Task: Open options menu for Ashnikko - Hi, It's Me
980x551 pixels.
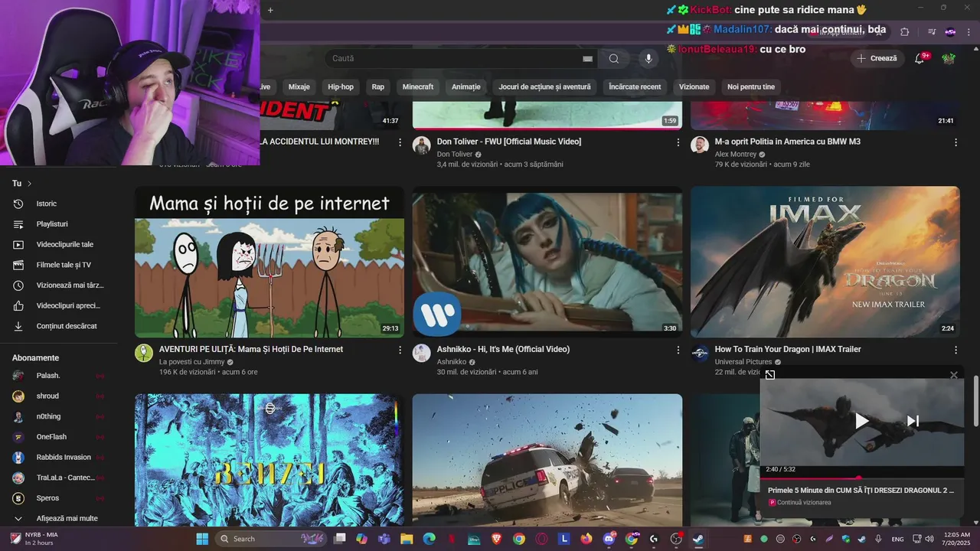Action: (678, 350)
